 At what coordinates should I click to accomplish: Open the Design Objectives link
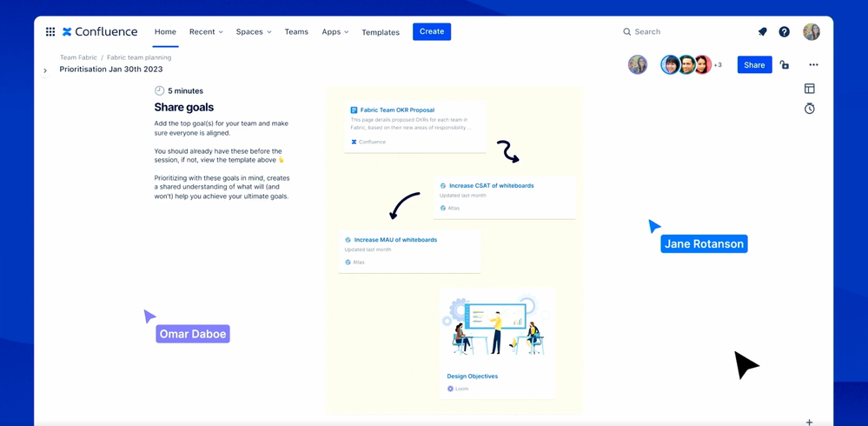point(472,376)
